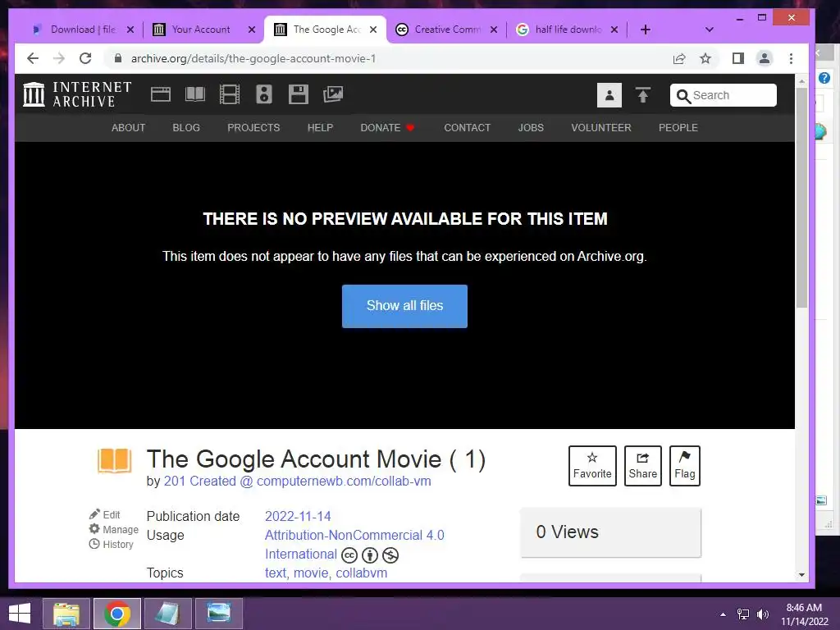Viewport: 840px width, 630px height.
Task: Open the uploader link 201 Created @ computernewb.com
Action: tap(297, 481)
